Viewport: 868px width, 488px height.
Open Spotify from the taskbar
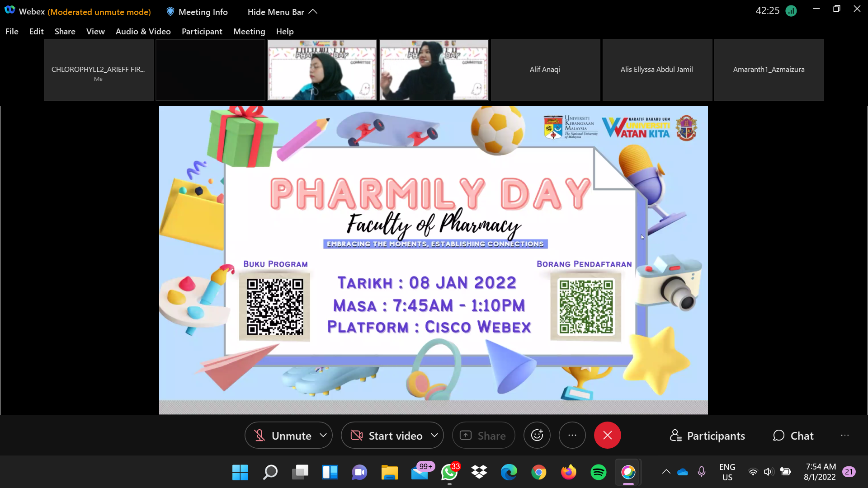click(x=598, y=472)
